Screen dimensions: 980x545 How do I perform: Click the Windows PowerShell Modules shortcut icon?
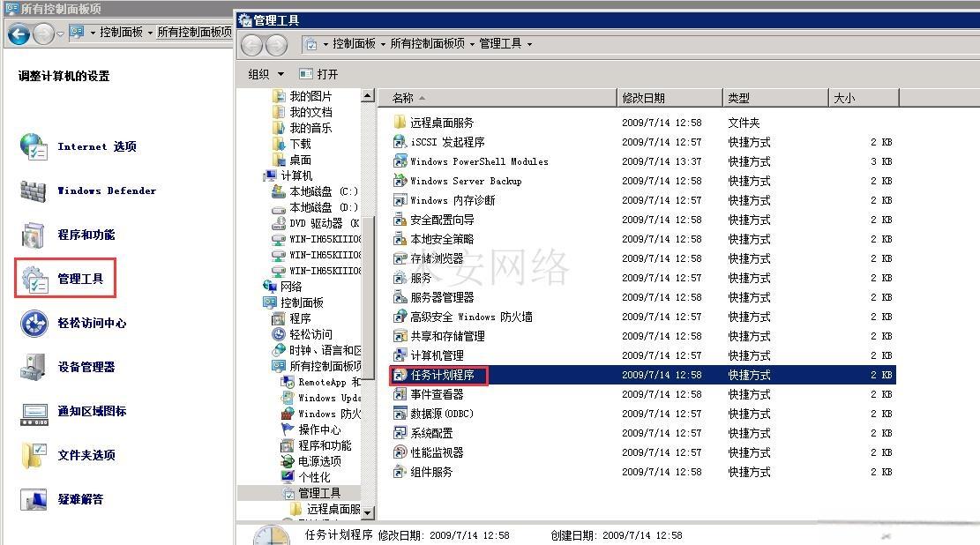click(x=400, y=161)
